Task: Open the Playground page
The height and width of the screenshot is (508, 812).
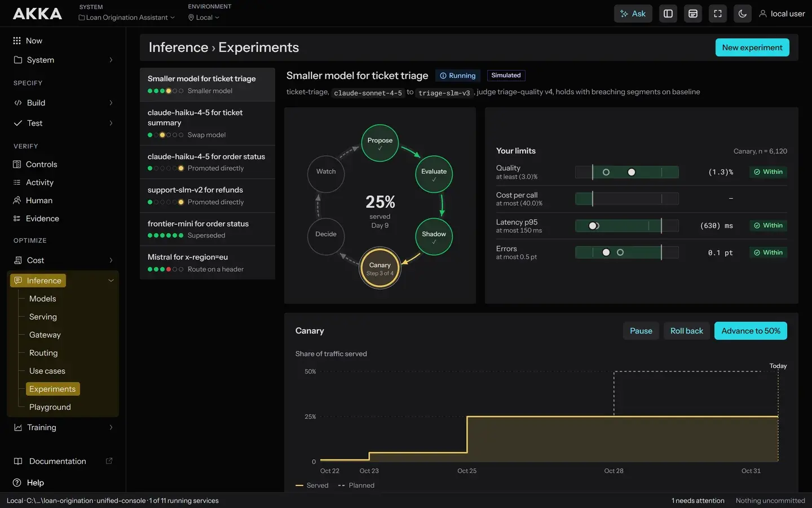Action: (50, 407)
